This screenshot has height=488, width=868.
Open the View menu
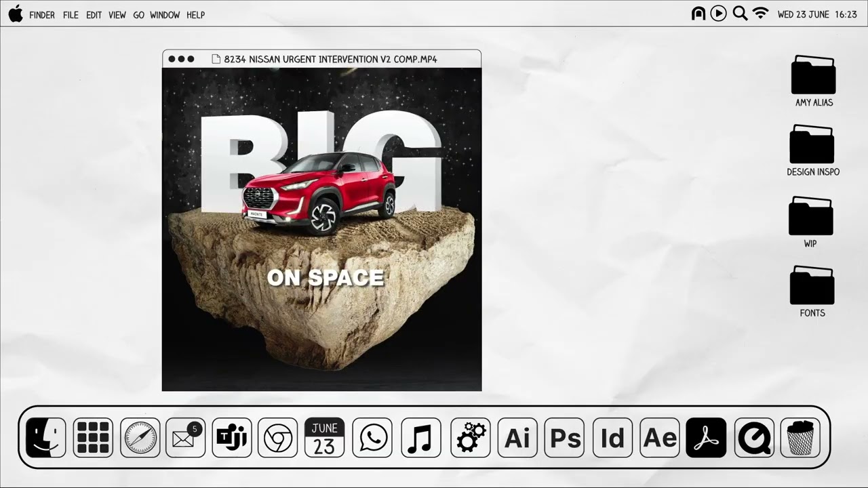tap(117, 15)
